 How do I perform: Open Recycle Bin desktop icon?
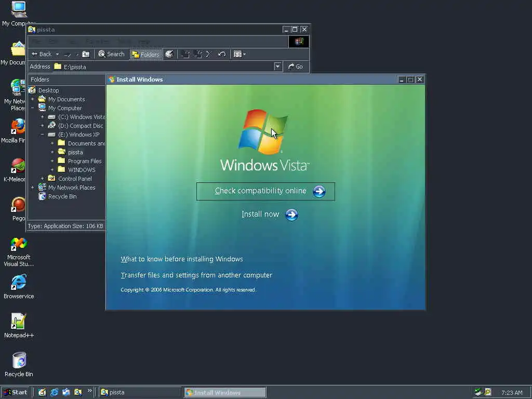[19, 361]
